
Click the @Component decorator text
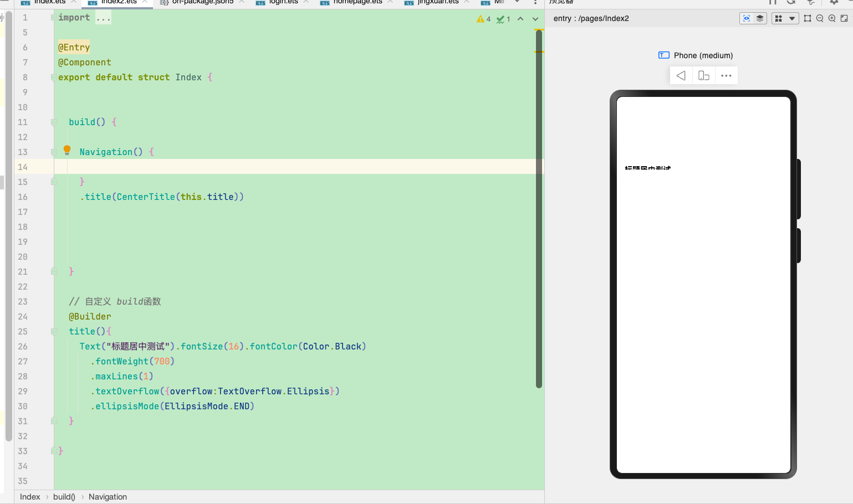point(85,63)
